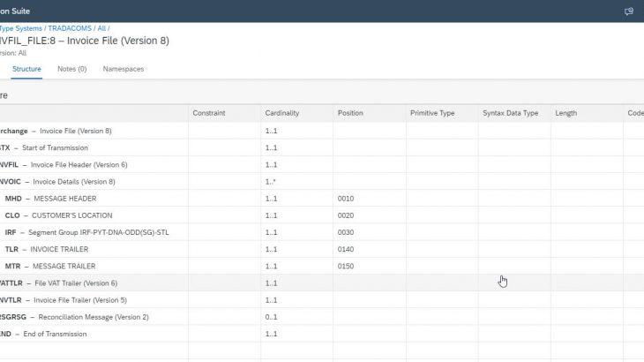
Task: Click cardinality 1..1 of End of Transmission row
Action: [x=271, y=334]
